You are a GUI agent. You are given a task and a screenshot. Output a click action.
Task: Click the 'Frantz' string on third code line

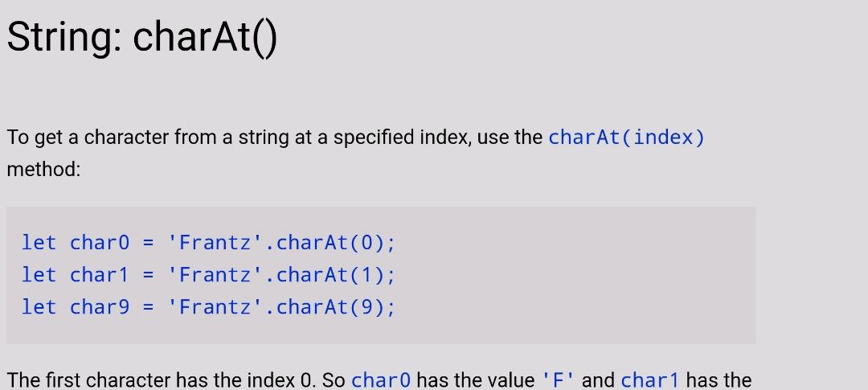point(215,307)
